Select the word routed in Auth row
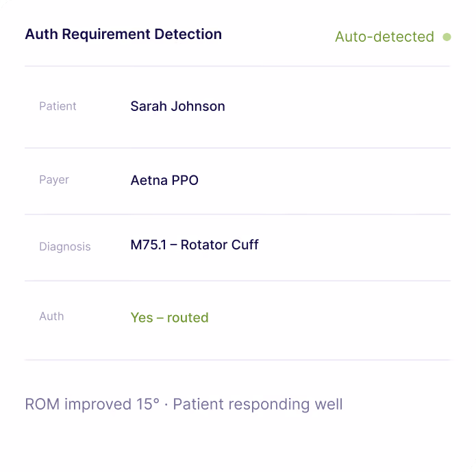Screen dimensions: 476x472 click(188, 318)
